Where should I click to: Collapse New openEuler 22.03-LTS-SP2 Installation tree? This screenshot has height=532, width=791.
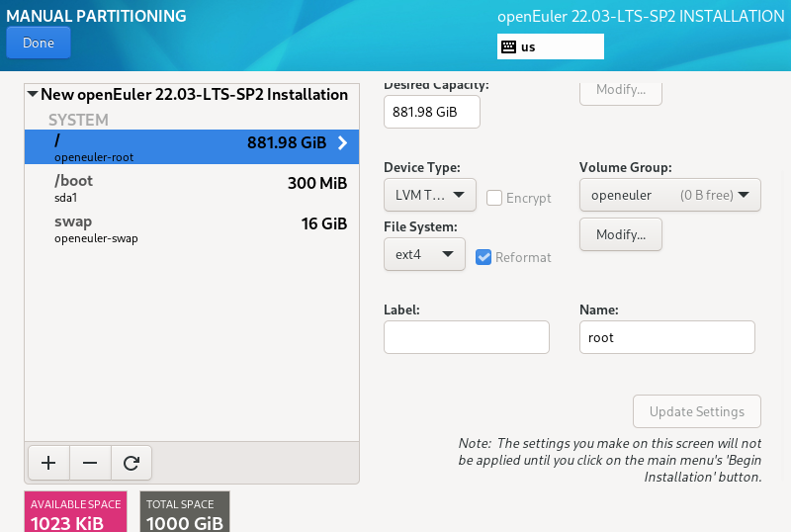[x=33, y=95]
